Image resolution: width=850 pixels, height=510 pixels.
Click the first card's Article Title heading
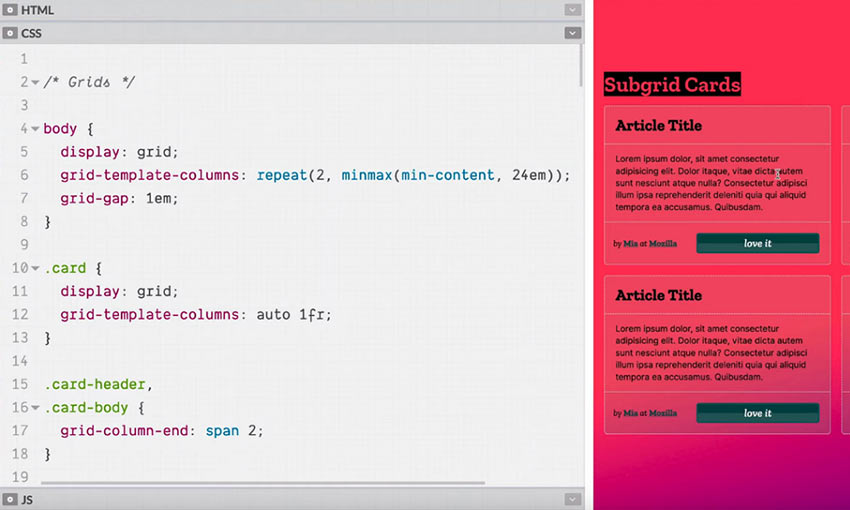click(x=658, y=126)
